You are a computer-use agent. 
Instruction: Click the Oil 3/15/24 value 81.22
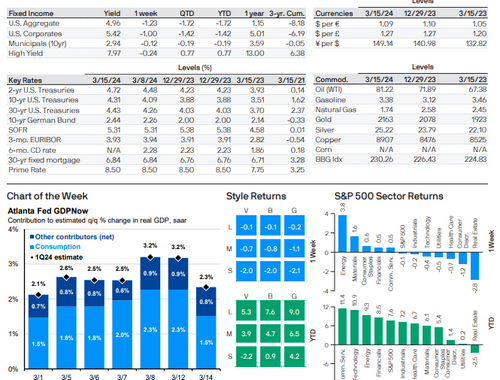384,89
